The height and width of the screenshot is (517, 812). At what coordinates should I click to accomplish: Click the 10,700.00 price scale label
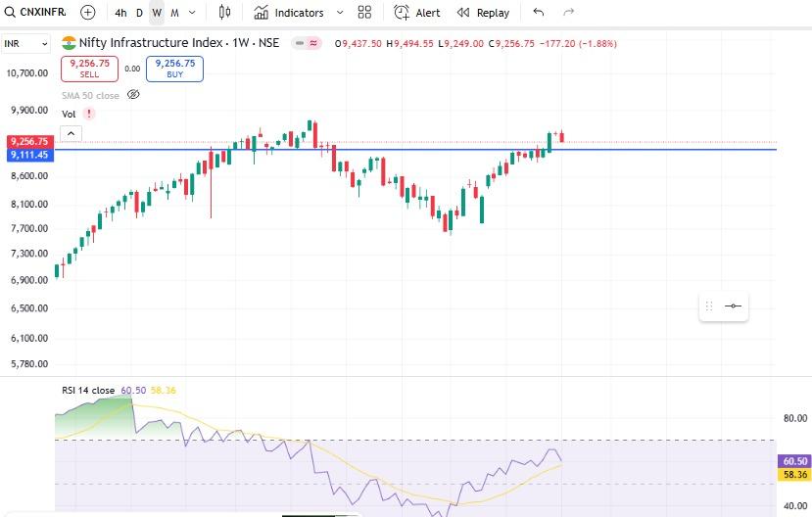[x=26, y=73]
